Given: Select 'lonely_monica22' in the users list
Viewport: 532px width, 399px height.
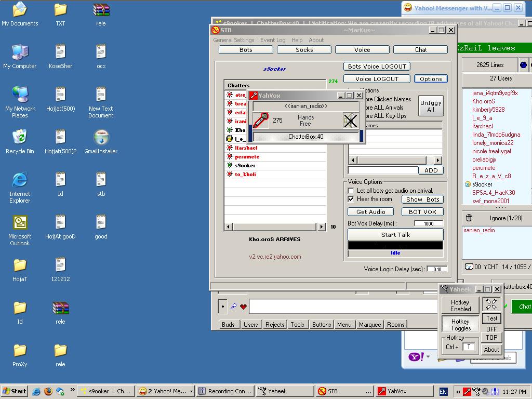Looking at the screenshot, I should (493, 143).
